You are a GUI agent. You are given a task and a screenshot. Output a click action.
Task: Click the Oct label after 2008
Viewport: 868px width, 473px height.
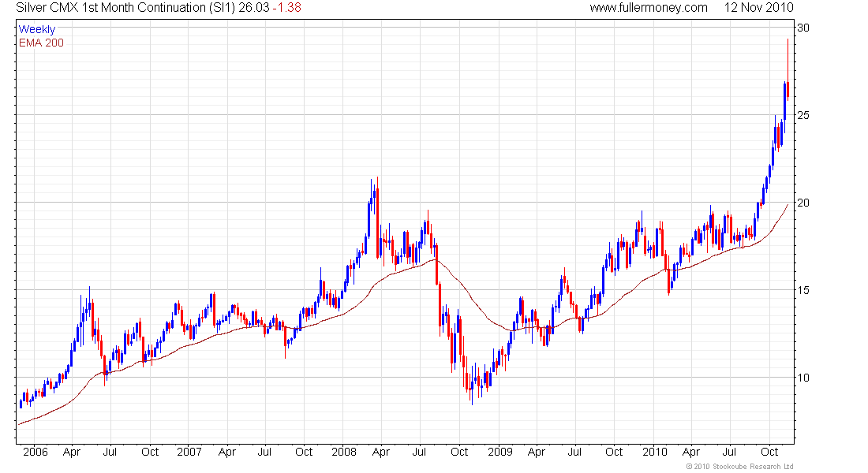[459, 452]
